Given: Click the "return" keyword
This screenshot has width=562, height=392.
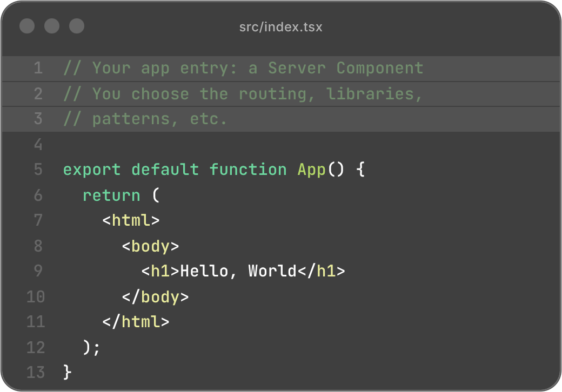Looking at the screenshot, I should (x=111, y=195).
